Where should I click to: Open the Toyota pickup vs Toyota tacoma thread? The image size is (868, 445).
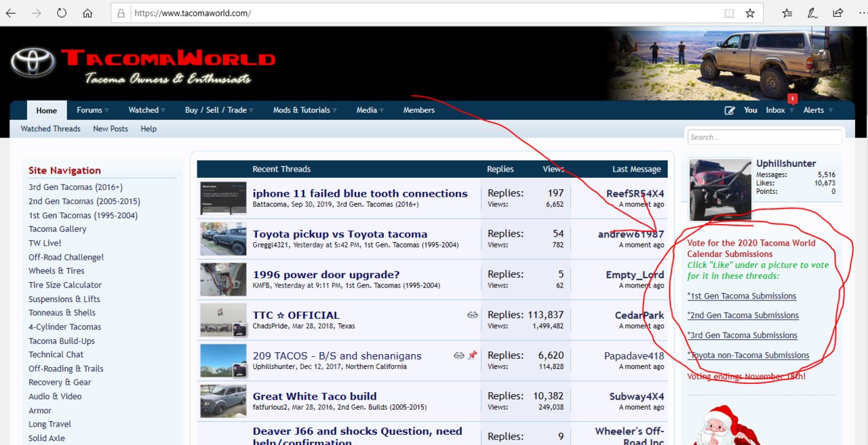pyautogui.click(x=340, y=234)
